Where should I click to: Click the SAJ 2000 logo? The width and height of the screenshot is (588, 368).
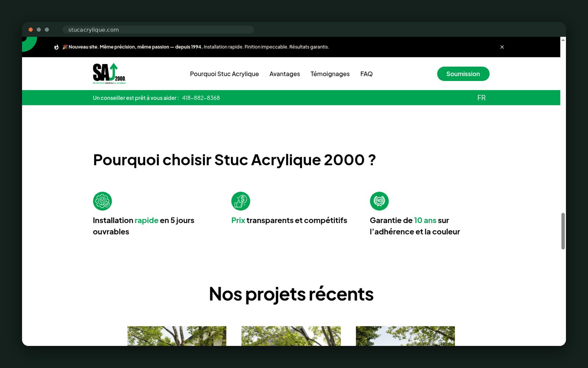pos(109,74)
